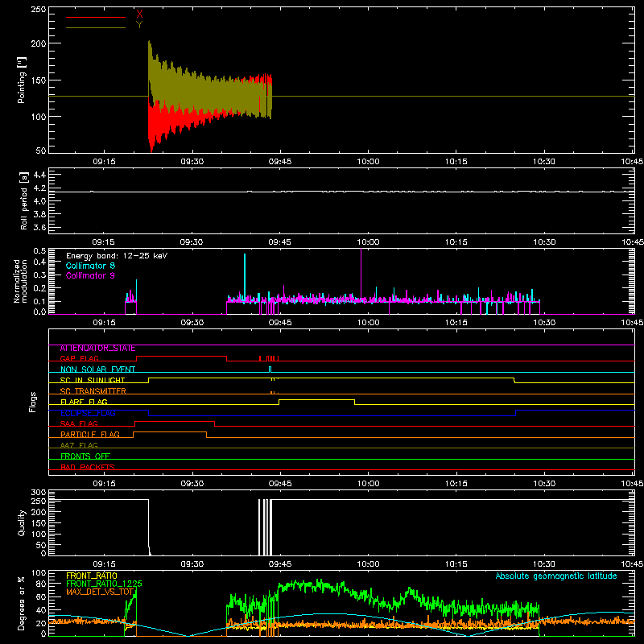Click the FLARE_FLAG label

click(x=84, y=402)
